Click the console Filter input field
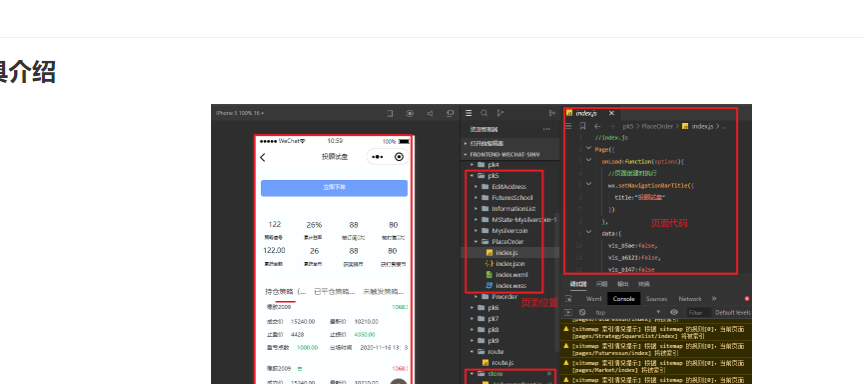 coord(697,312)
